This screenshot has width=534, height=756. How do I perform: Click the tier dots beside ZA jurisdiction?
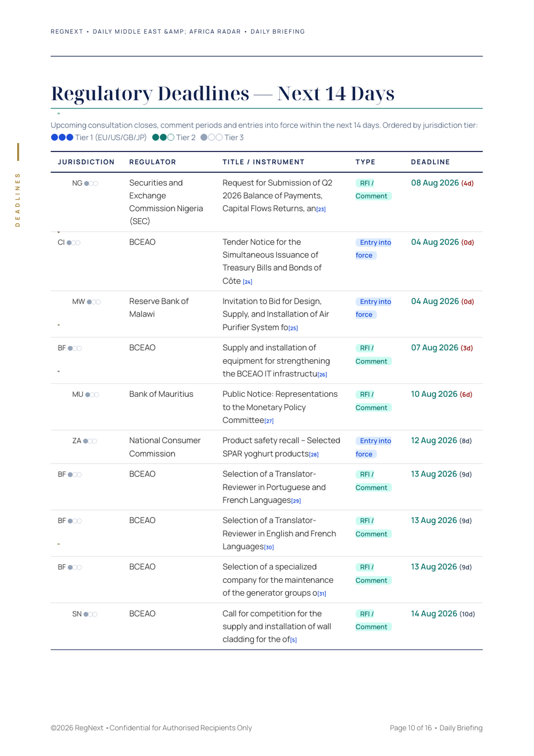tap(90, 441)
